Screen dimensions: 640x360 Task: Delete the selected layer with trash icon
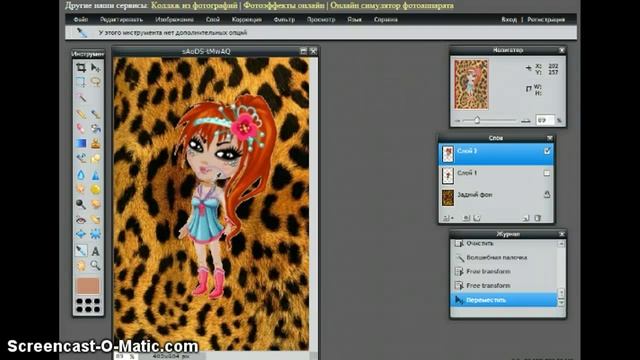pos(538,218)
